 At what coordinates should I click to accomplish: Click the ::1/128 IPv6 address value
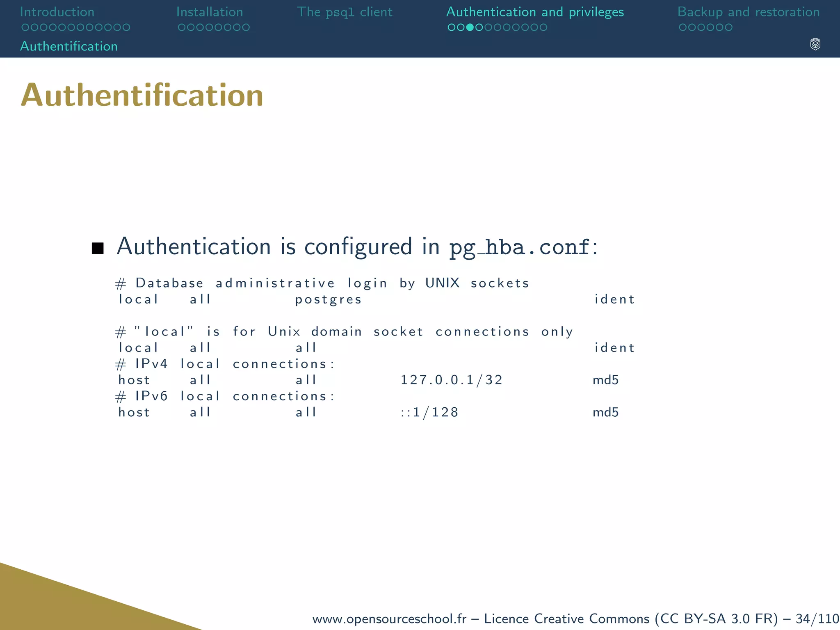coord(429,412)
